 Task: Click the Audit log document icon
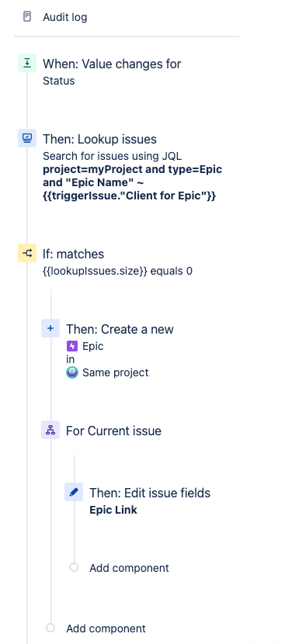coord(27,17)
